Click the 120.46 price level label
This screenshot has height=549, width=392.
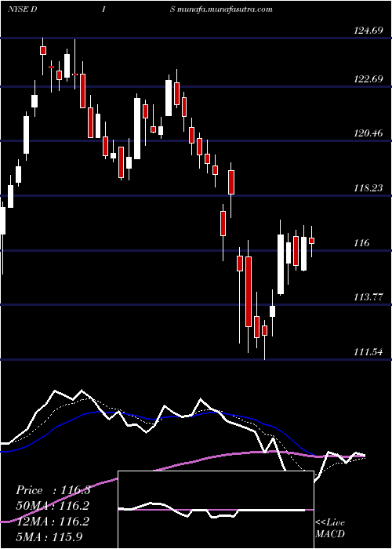pyautogui.click(x=368, y=133)
